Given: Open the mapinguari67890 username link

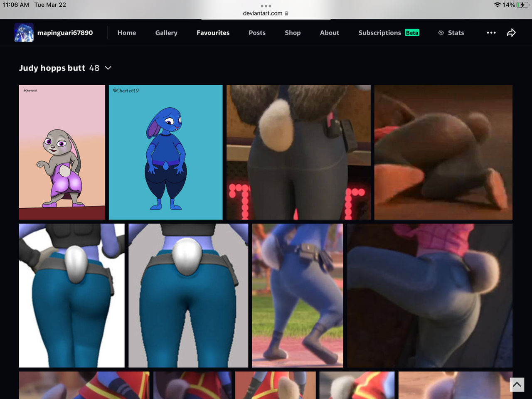Looking at the screenshot, I should pyautogui.click(x=65, y=33).
